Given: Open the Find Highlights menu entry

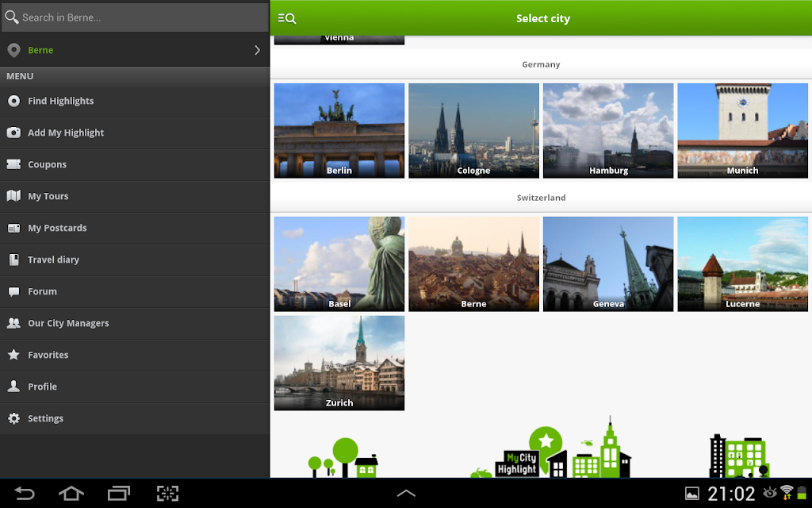Looking at the screenshot, I should pos(135,101).
